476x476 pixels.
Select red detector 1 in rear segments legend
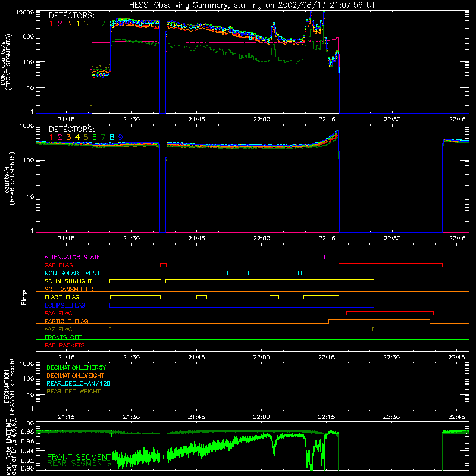coord(51,137)
